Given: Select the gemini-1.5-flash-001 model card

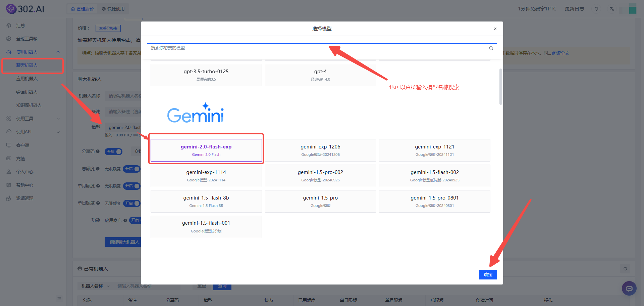Looking at the screenshot, I should click(206, 227).
